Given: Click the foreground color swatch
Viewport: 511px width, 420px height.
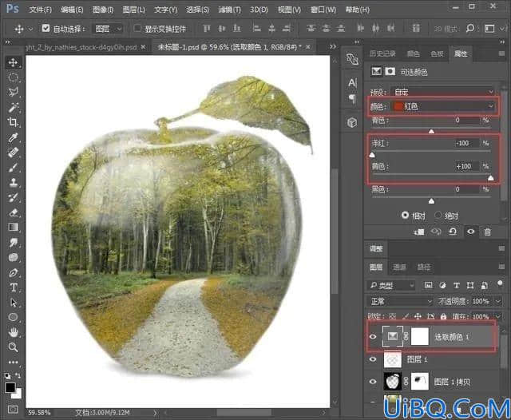Looking at the screenshot, I should click(10, 387).
